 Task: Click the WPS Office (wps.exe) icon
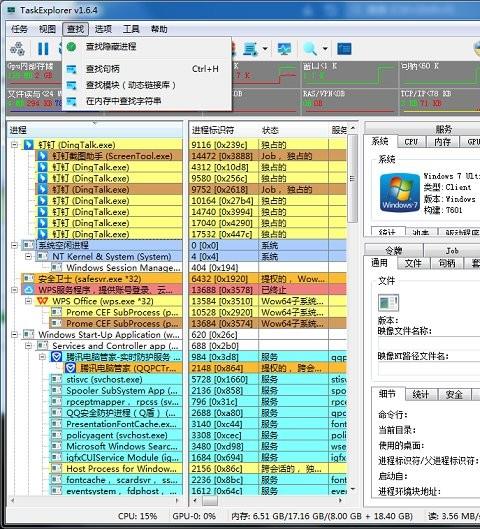pos(42,301)
